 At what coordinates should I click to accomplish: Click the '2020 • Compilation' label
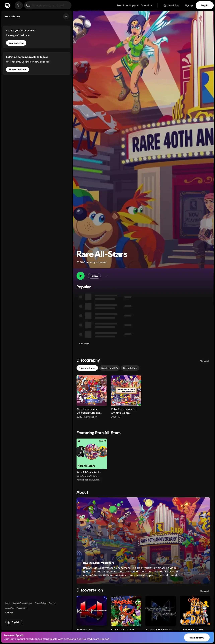pyautogui.click(x=87, y=417)
